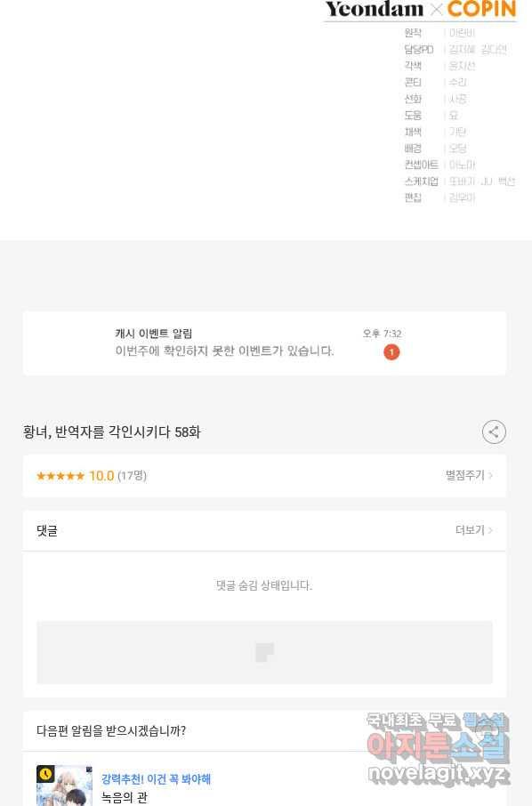Click 강력추천! 이건 꼭 봐야해 link

tap(156, 779)
